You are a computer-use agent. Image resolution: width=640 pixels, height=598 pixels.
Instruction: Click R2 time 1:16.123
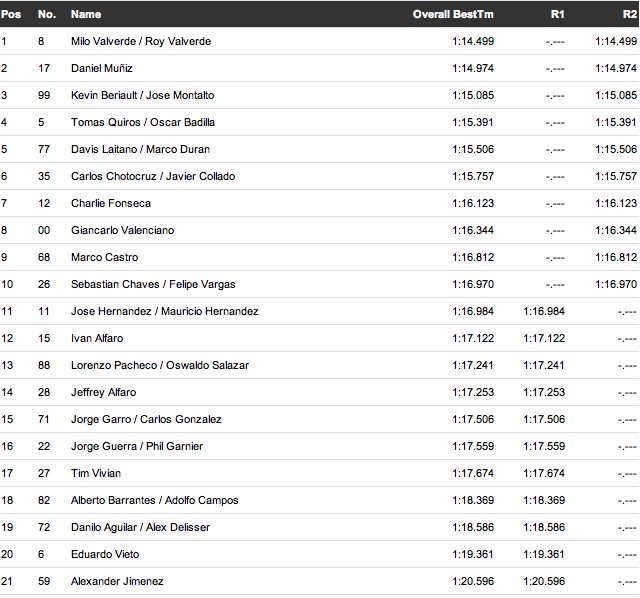(616, 203)
